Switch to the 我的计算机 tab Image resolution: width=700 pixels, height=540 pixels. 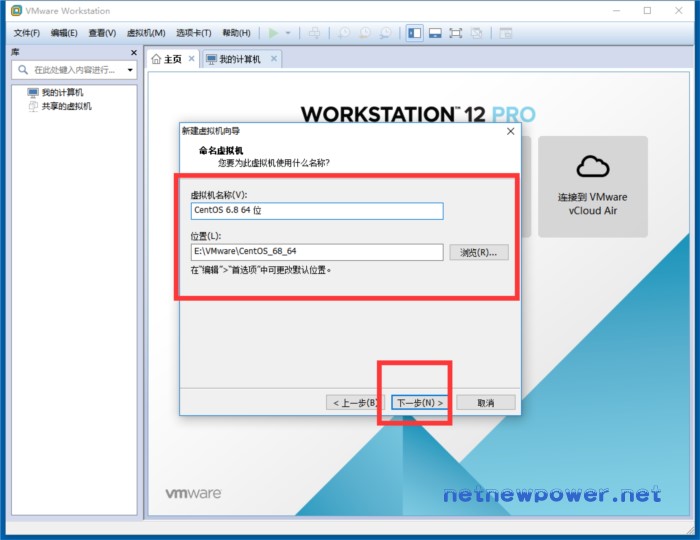tap(240, 59)
